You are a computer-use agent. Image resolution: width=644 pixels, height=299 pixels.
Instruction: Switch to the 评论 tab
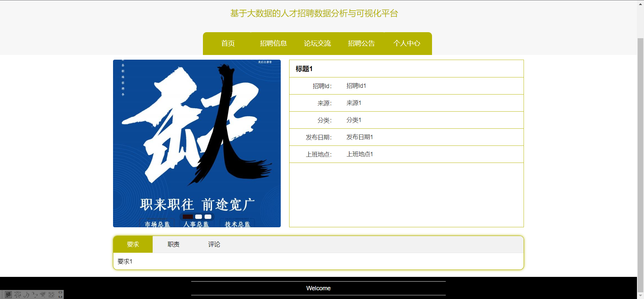point(214,244)
